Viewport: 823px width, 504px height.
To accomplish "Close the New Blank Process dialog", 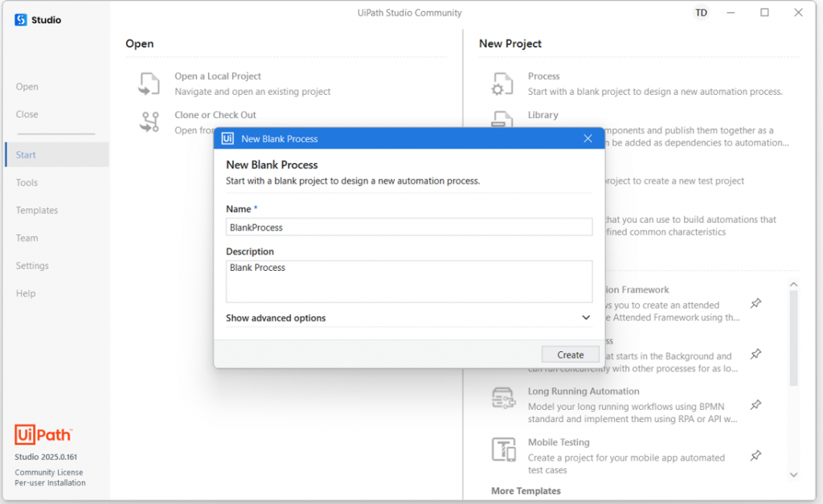I will (x=588, y=138).
